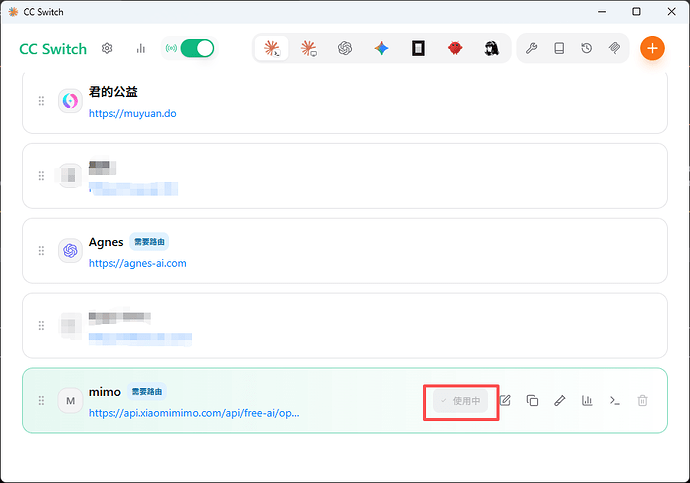Image resolution: width=690 pixels, height=483 pixels.
Task: Open terminal icon for mimo provider
Action: [x=615, y=400]
